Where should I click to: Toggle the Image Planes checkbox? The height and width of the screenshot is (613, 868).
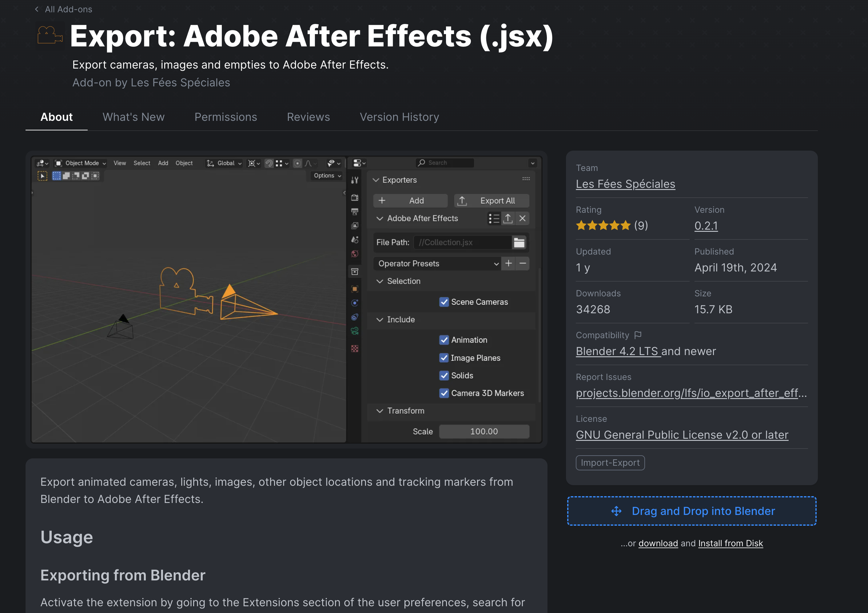point(444,358)
